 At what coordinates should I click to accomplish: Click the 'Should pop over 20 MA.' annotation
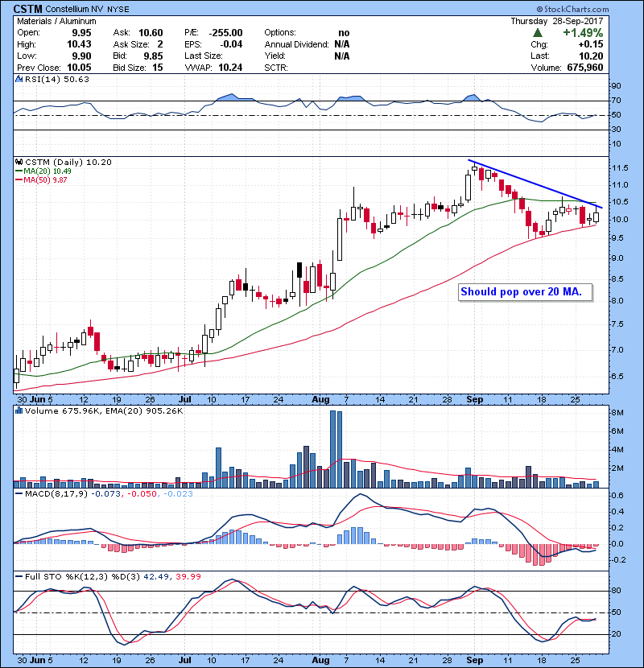coord(522,292)
